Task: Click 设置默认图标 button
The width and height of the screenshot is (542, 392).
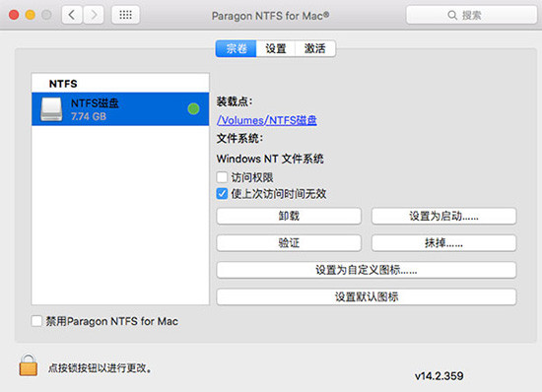Action: (367, 296)
